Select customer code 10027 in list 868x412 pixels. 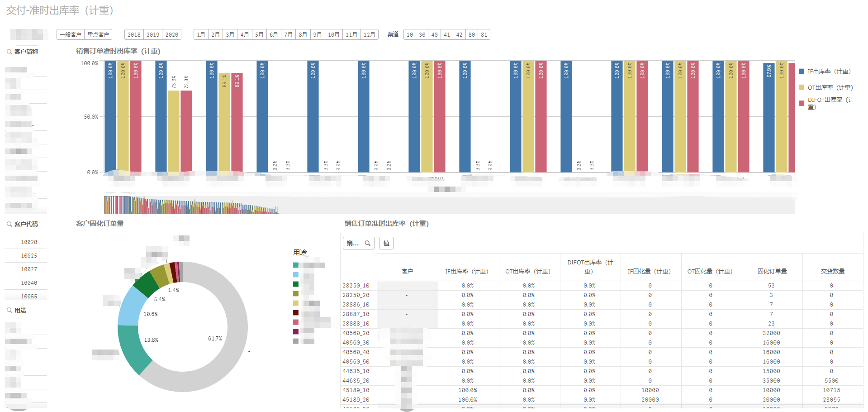tap(29, 269)
